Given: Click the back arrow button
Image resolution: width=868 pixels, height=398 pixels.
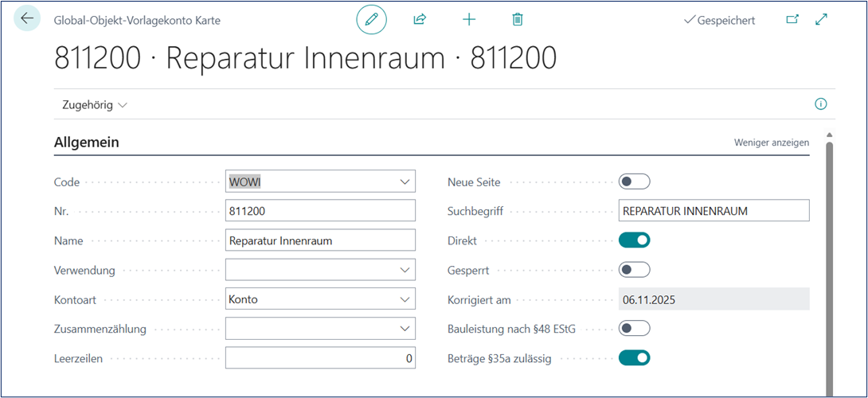Looking at the screenshot, I should pyautogui.click(x=28, y=19).
